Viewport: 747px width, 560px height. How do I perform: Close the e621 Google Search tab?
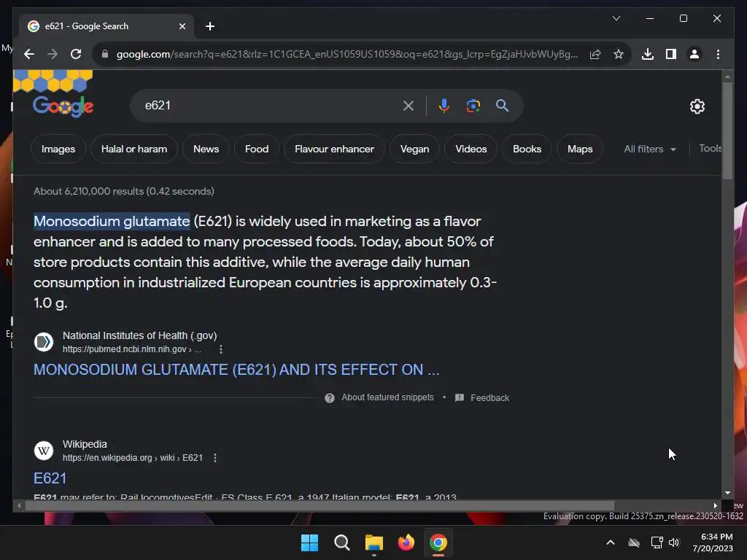click(182, 27)
